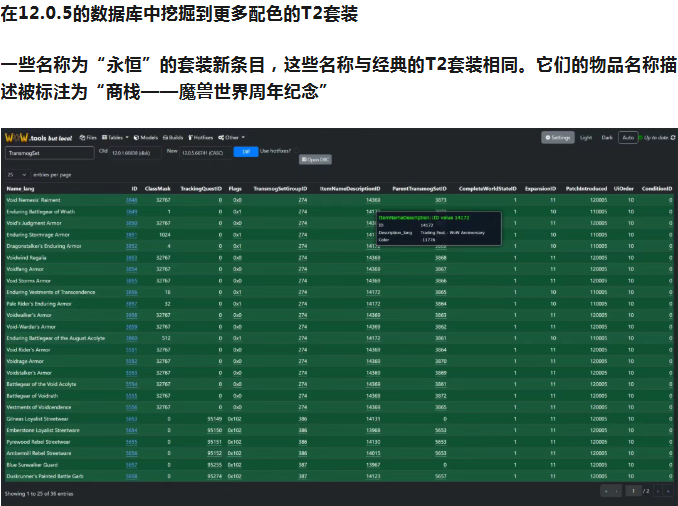Click the WoW.tools logo

pos(37,137)
